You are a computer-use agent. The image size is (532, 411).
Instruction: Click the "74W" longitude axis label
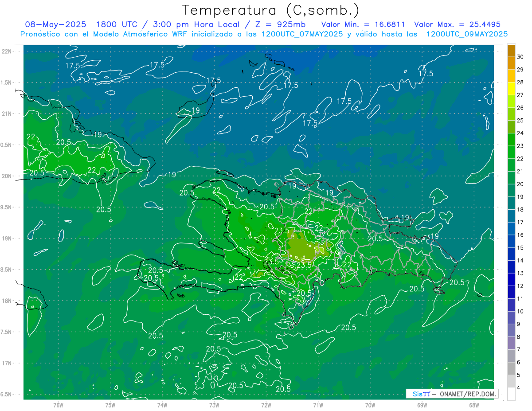tap(162, 405)
